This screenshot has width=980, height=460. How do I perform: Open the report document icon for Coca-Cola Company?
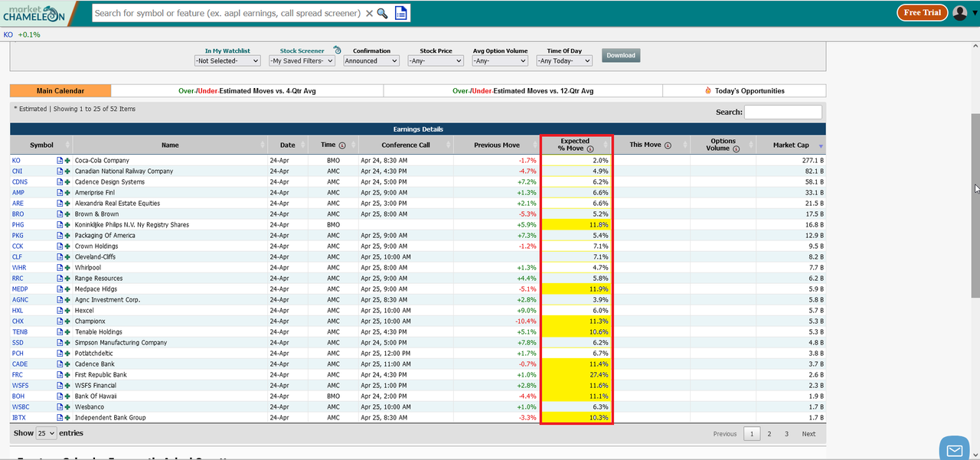(60, 161)
